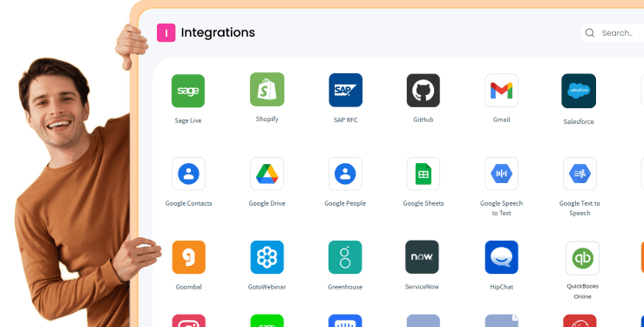Click the Goombal label text

click(x=188, y=287)
